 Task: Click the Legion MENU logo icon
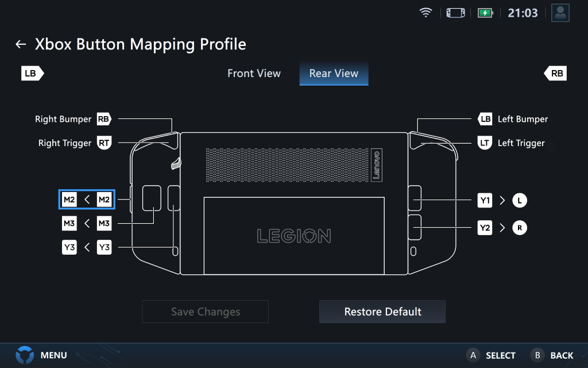[x=25, y=355]
